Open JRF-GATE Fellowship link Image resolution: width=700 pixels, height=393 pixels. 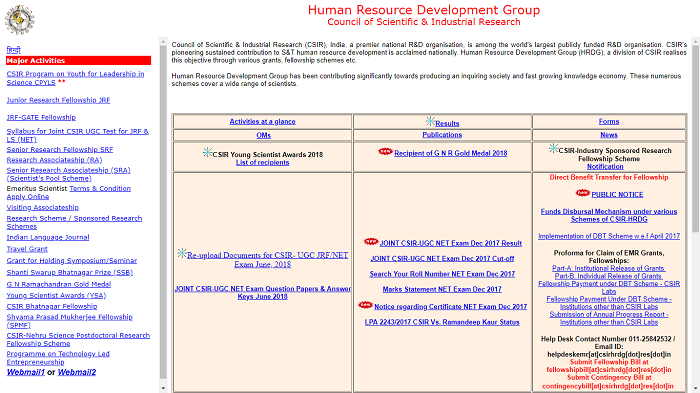(41, 117)
